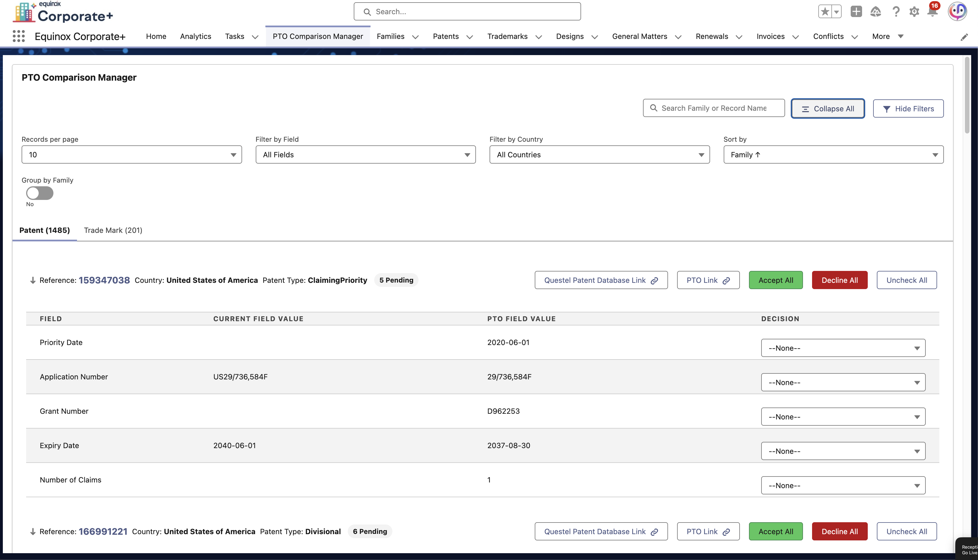Expand the Filter by Country combo box

pos(600,154)
